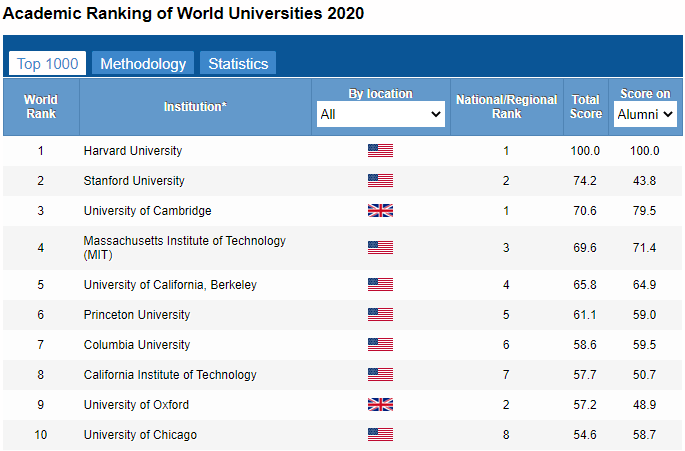The image size is (685, 451).
Task: Open the University of California, Berkeley link
Action: [170, 285]
